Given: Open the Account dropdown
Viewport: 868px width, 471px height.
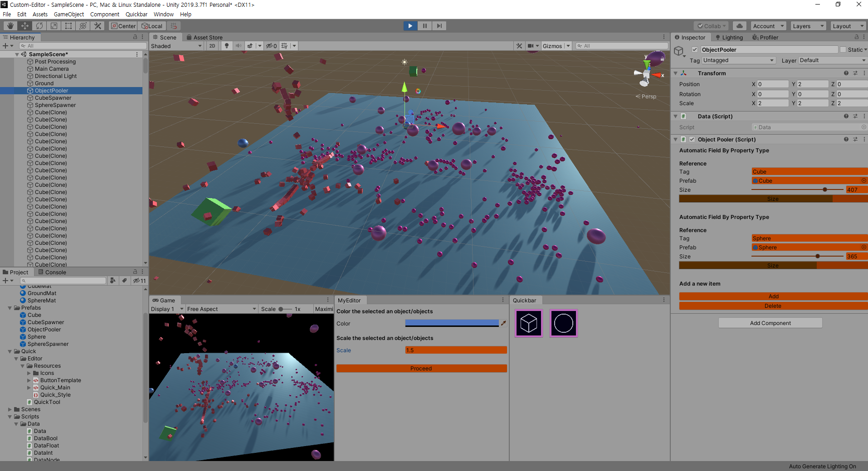Looking at the screenshot, I should tap(768, 26).
